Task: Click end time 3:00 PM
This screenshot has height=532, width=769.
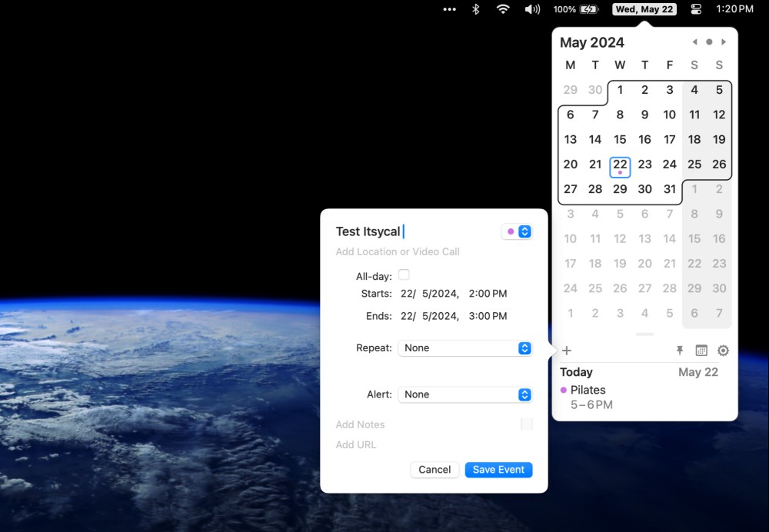Action: tap(488, 316)
